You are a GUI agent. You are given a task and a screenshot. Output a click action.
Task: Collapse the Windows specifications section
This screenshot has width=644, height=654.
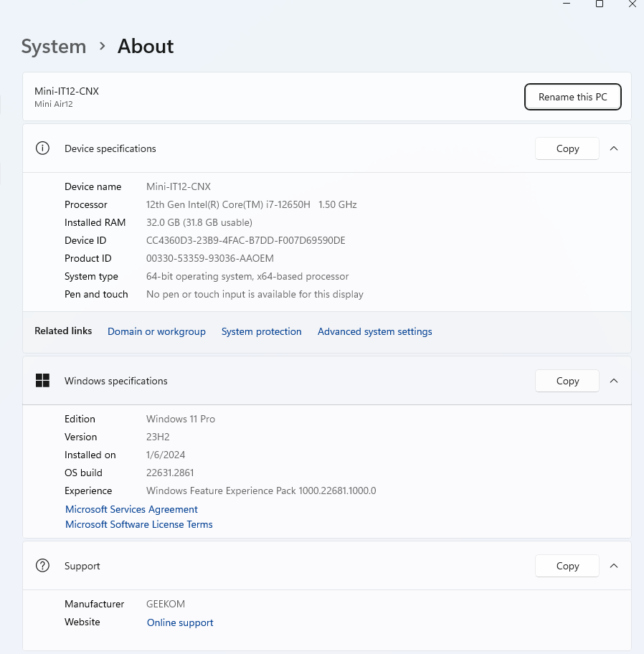coord(614,381)
